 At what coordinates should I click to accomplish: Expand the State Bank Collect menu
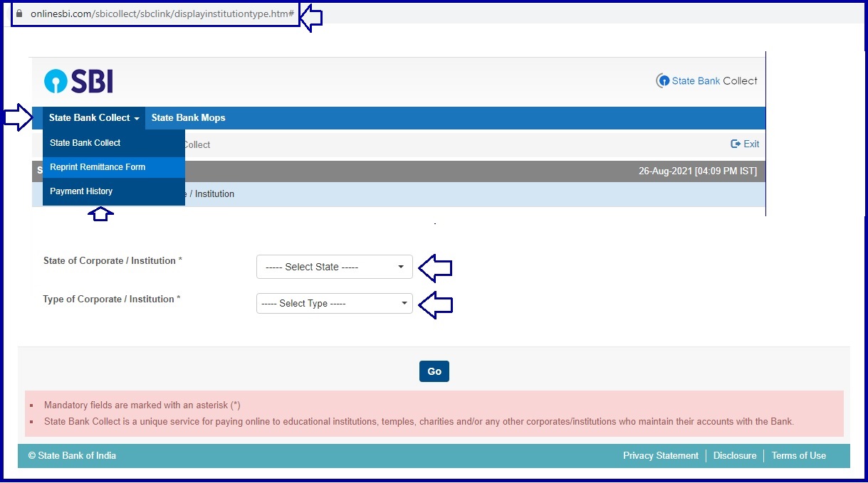(x=93, y=117)
